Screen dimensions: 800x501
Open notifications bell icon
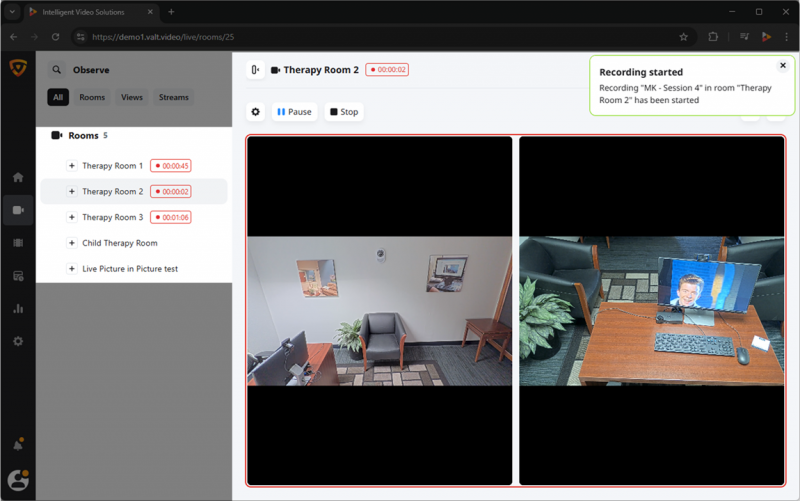18,445
